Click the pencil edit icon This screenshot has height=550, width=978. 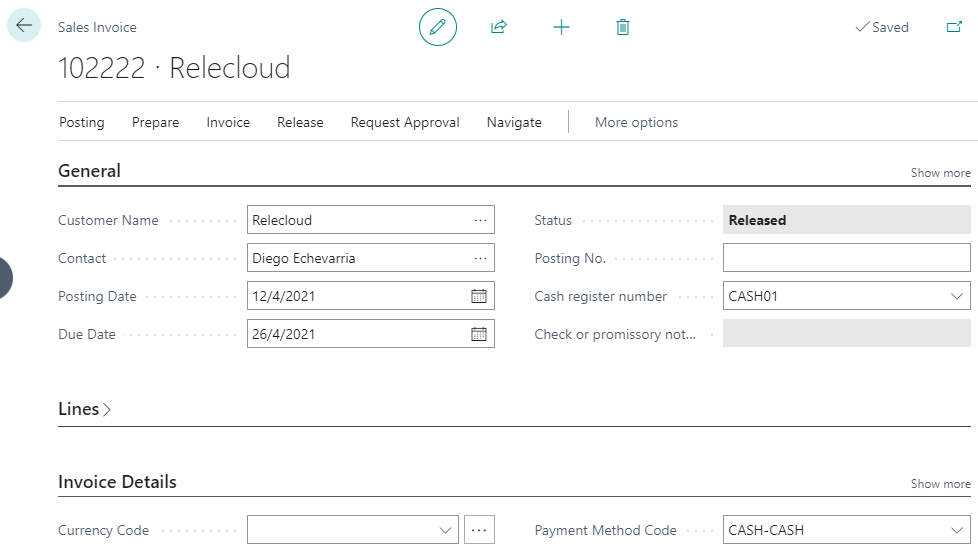click(438, 27)
